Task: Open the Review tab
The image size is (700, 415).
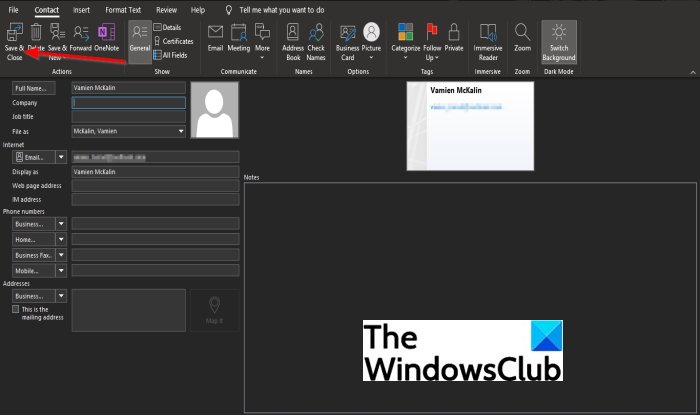Action: [x=167, y=10]
